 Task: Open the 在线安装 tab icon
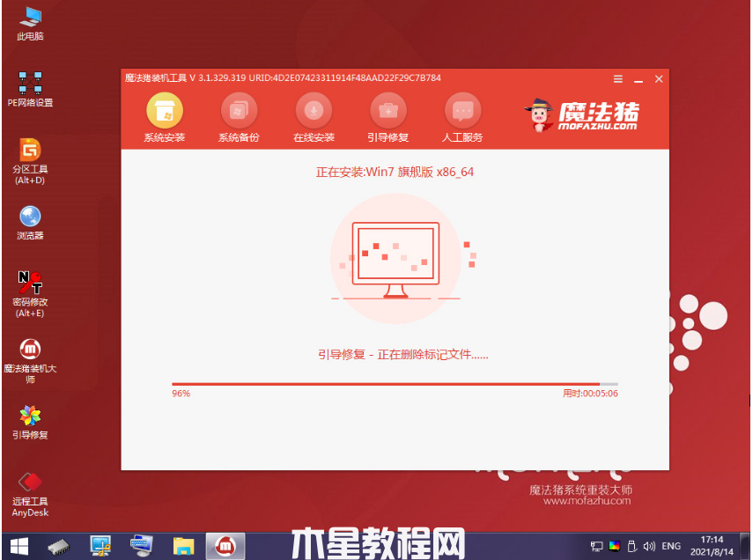(x=314, y=112)
